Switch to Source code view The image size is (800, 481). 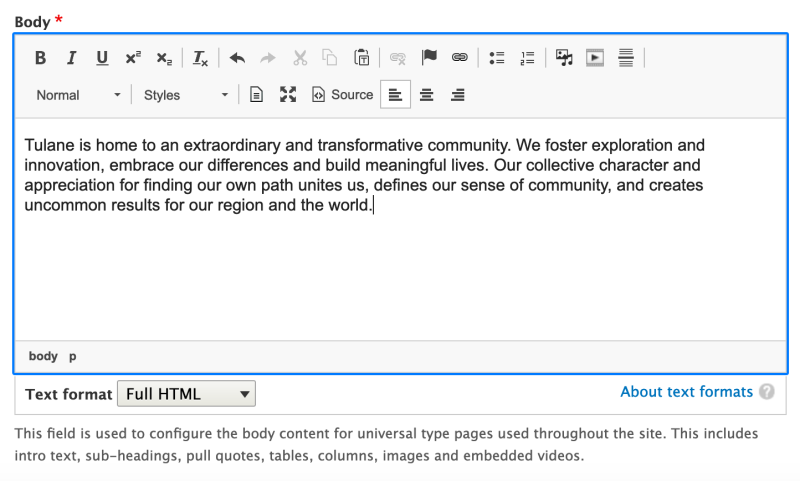click(x=342, y=94)
